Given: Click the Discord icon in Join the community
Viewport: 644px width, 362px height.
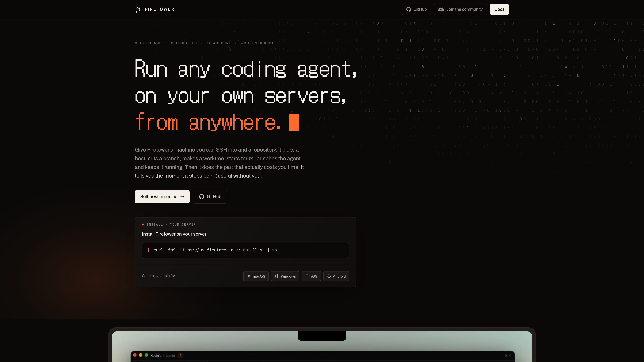Looking at the screenshot, I should (x=441, y=10).
